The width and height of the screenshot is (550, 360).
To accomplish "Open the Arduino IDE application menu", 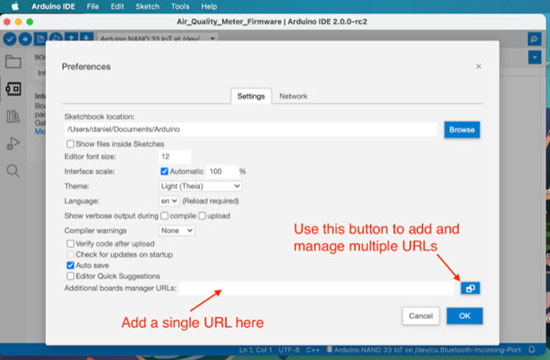I will 53,6.
